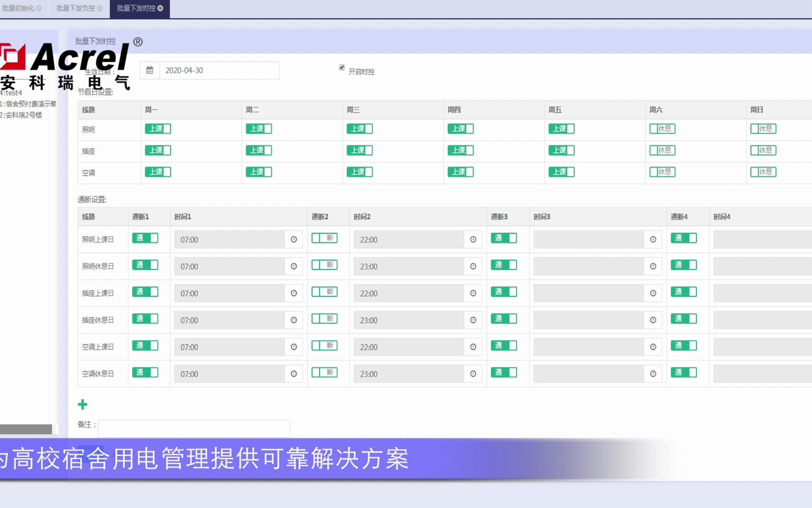Switch to the 批量初始化 tab
Screen dimensions: 812x508
click(x=18, y=8)
